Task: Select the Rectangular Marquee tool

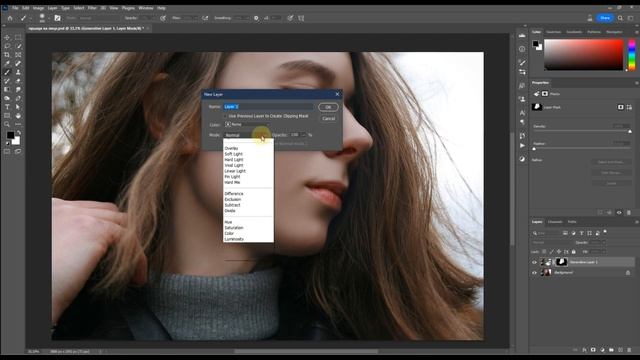Action: [18, 37]
